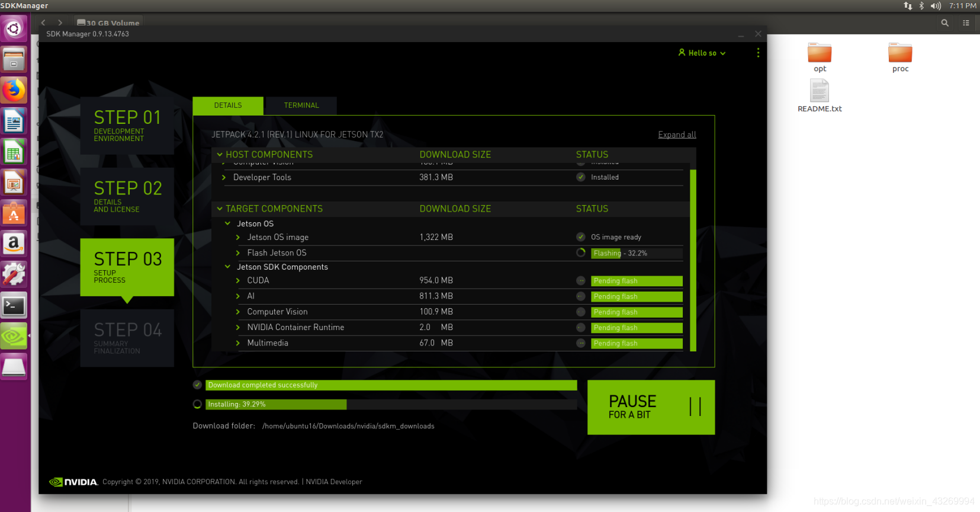
Task: Click the search icon in file manager
Action: tap(945, 23)
